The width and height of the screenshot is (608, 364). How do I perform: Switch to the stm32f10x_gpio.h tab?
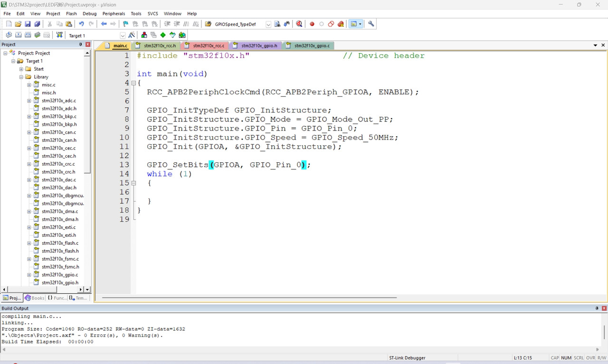pos(256,46)
